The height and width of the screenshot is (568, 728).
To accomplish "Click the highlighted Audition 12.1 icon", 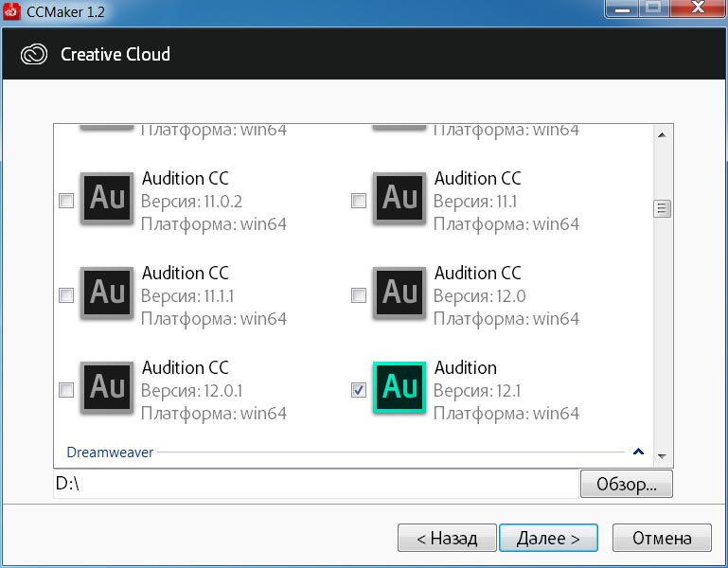I will (400, 388).
